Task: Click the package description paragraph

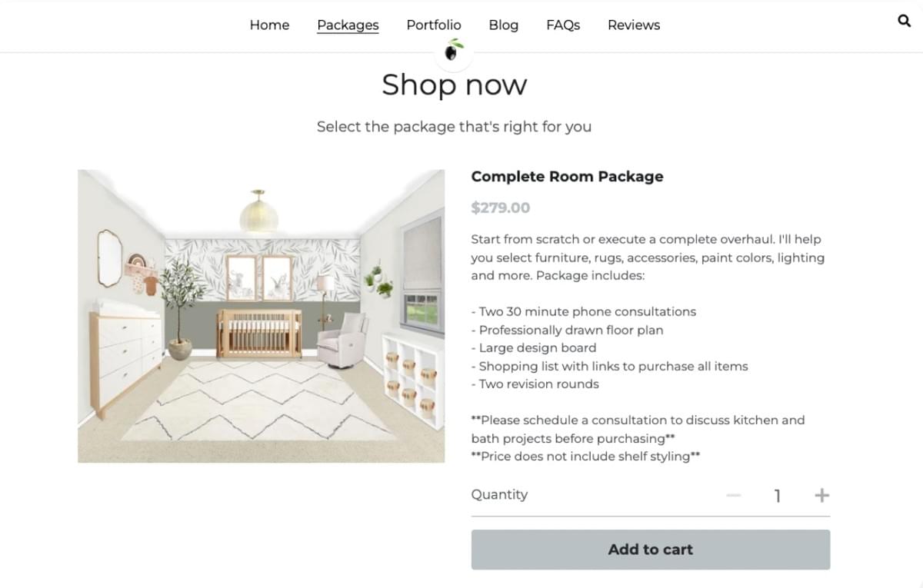Action: click(646, 257)
